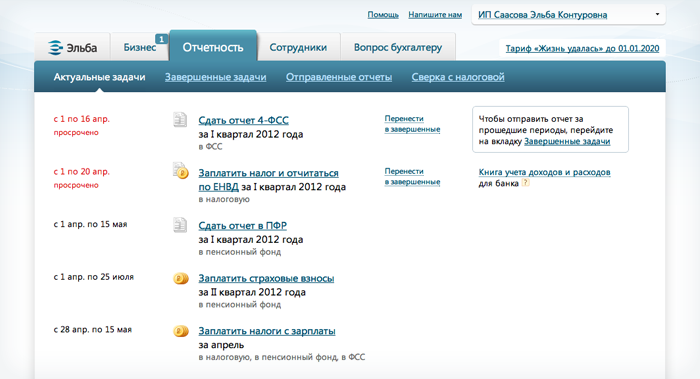
Task: Click the в налоговую destination text
Action: point(224,199)
